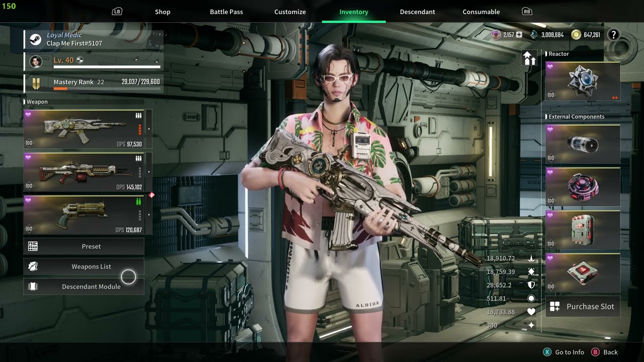Click the green ammo icon on the 120,687 weapon

pyautogui.click(x=138, y=202)
